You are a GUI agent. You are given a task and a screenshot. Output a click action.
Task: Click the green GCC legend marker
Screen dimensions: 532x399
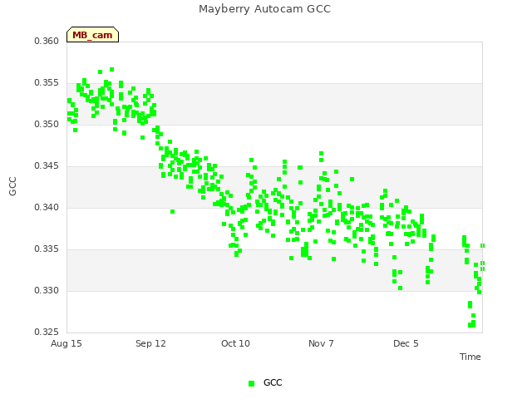pyautogui.click(x=251, y=383)
